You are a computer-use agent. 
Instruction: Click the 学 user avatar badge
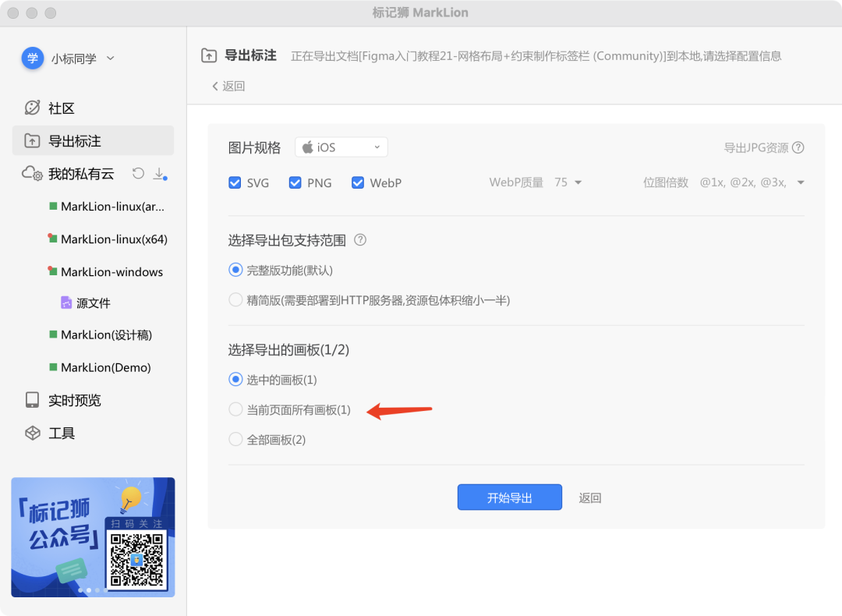[x=32, y=58]
